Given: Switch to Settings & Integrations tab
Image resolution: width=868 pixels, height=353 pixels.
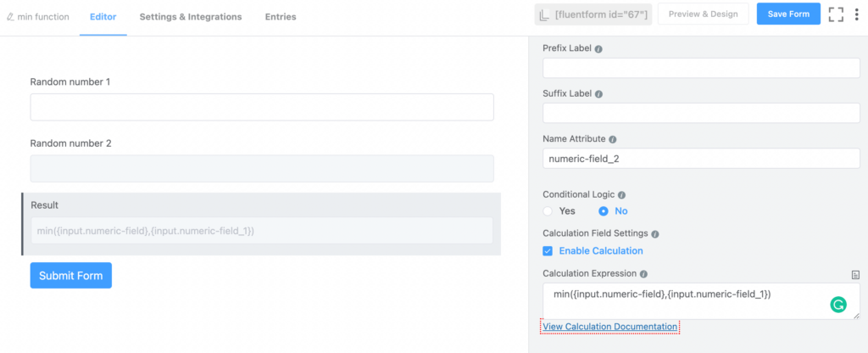Looking at the screenshot, I should (x=191, y=17).
